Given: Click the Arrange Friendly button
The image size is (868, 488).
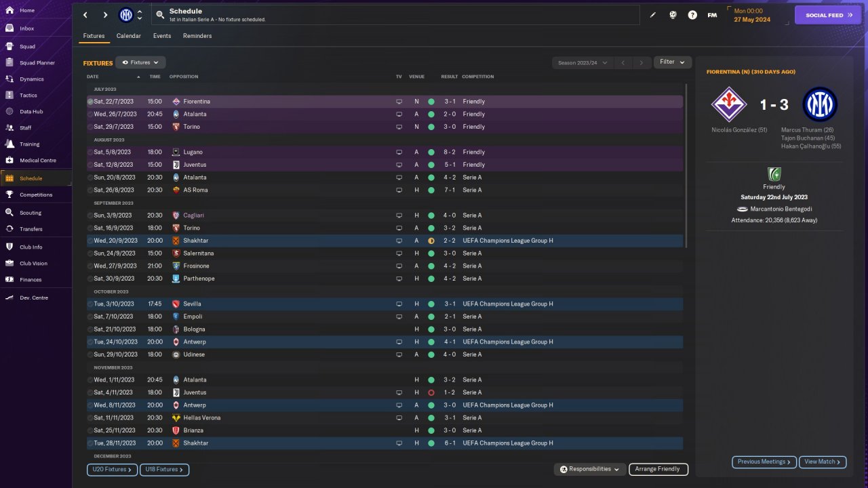Looking at the screenshot, I should pyautogui.click(x=658, y=469).
